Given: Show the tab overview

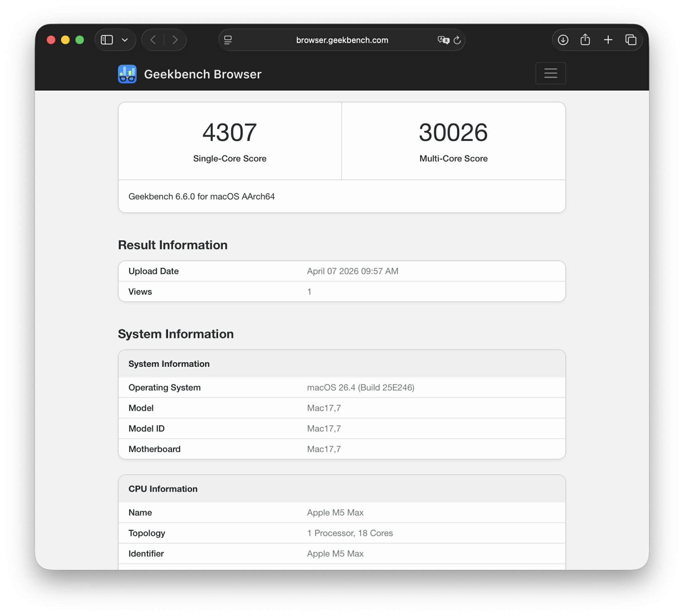Looking at the screenshot, I should 631,40.
